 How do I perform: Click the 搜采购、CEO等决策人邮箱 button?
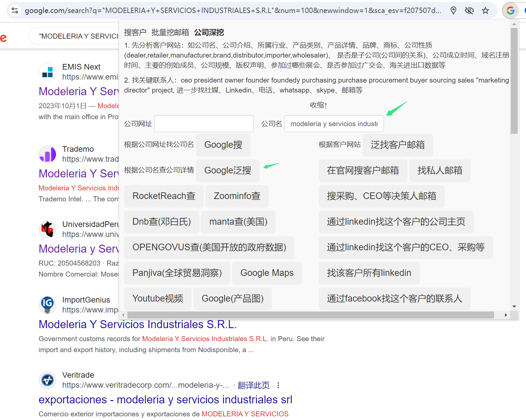382,196
